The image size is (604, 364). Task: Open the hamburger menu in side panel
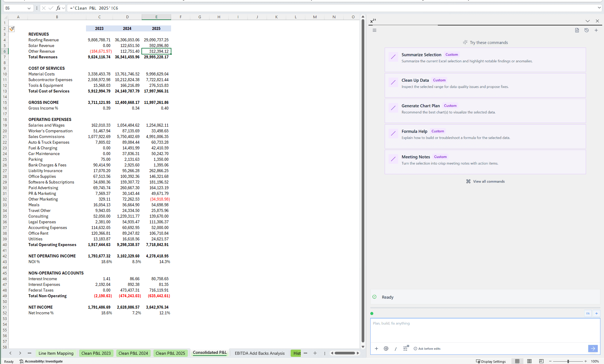click(374, 30)
